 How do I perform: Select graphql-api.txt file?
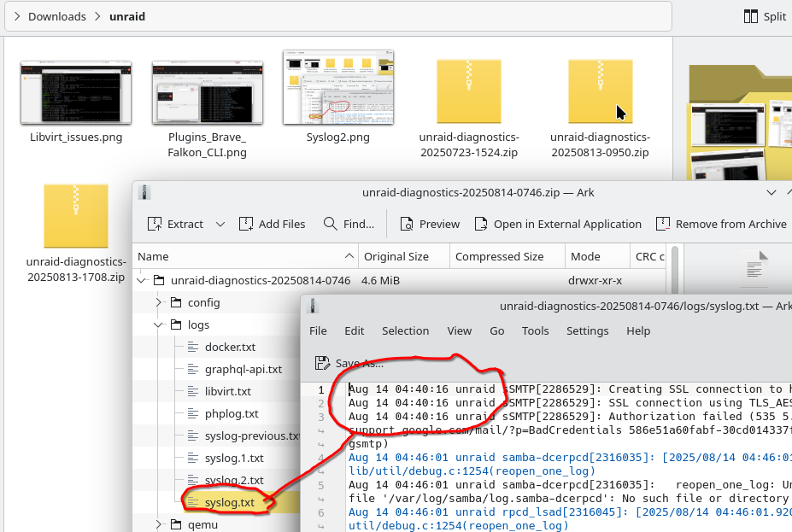[243, 370]
